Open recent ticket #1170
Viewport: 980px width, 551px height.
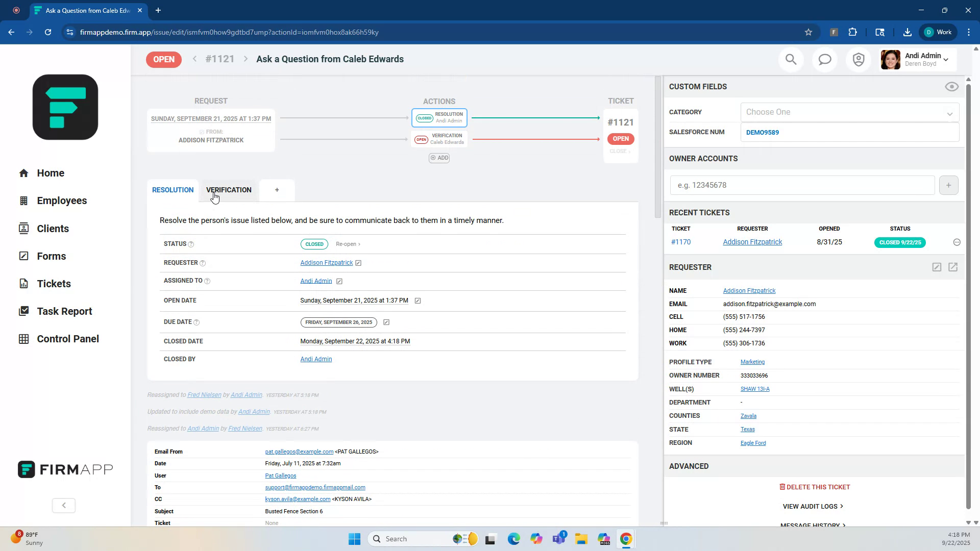(x=680, y=242)
